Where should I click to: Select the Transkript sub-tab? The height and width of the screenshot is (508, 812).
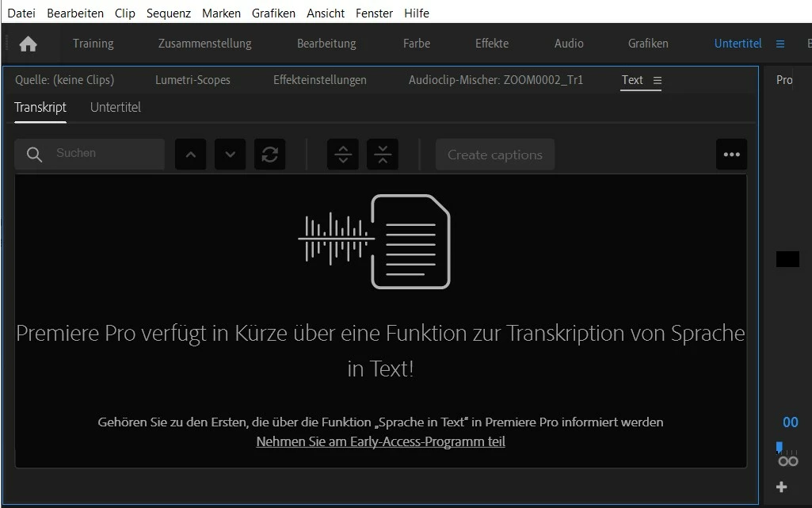pos(40,107)
